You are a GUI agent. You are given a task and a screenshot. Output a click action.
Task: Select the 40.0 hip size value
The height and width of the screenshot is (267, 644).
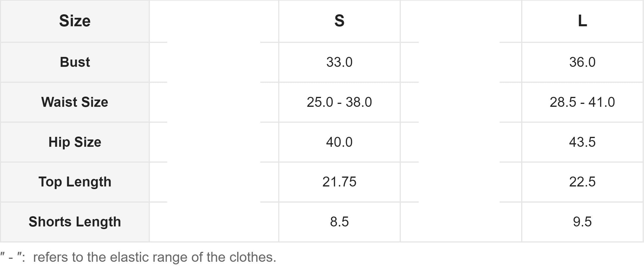(339, 142)
